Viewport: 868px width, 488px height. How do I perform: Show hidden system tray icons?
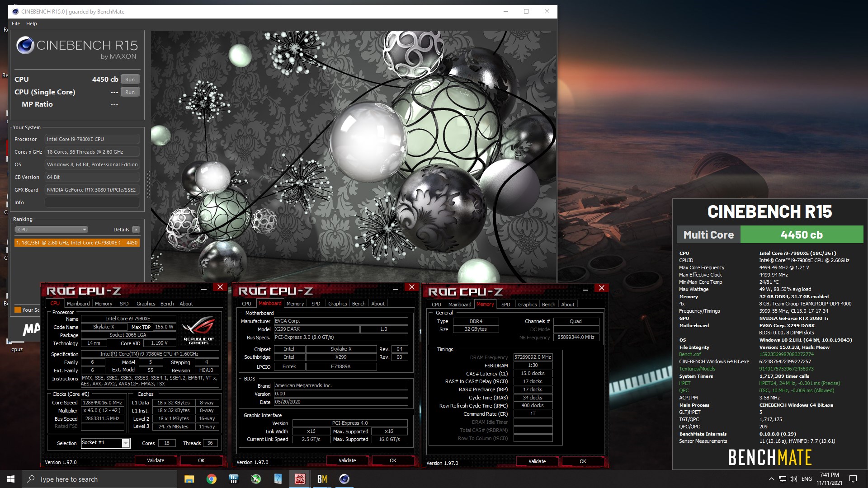click(771, 479)
